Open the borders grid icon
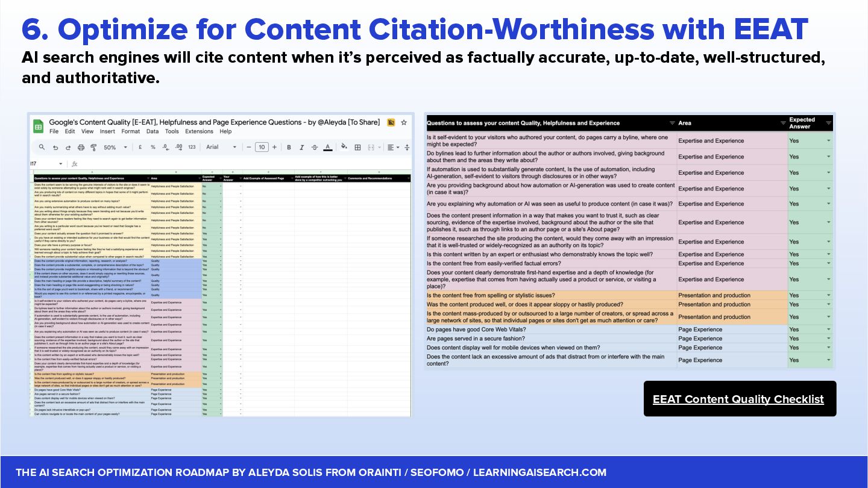Image resolution: width=868 pixels, height=488 pixels. pyautogui.click(x=357, y=148)
